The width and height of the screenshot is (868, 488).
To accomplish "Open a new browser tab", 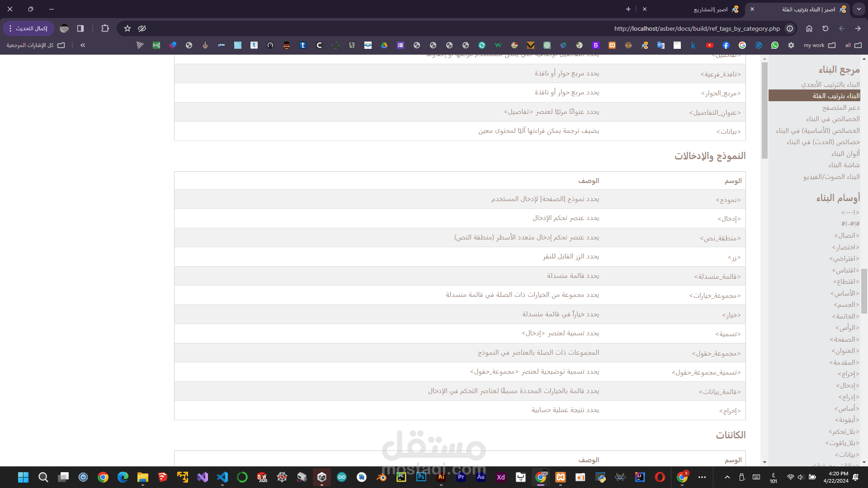I will (x=628, y=9).
